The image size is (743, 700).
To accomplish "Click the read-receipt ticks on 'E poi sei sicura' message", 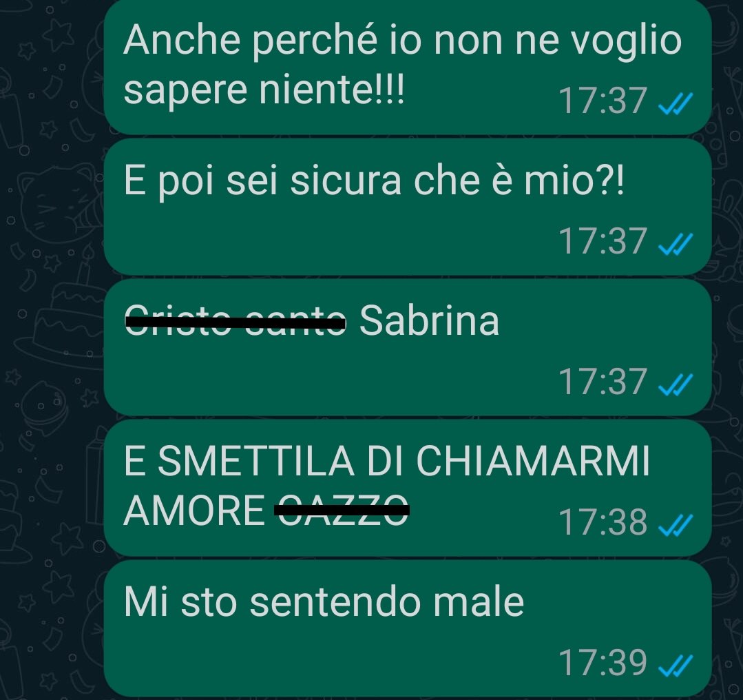I will pos(676,244).
